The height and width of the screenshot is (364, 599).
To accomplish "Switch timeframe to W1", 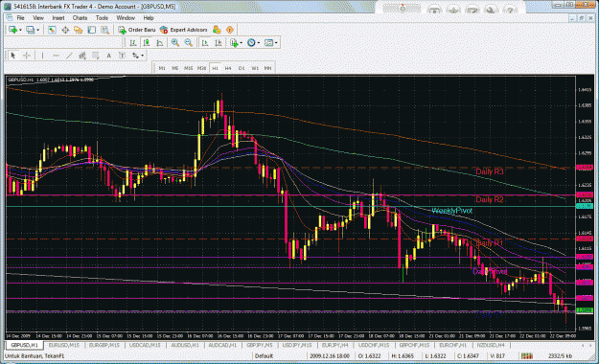I will [255, 68].
